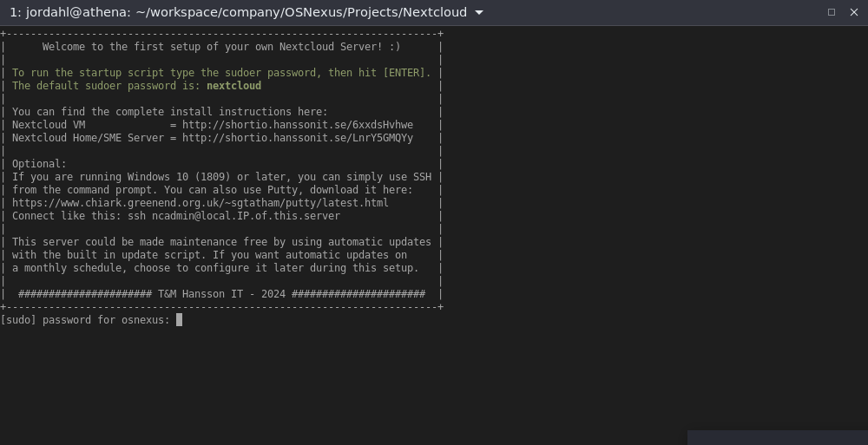Open the Nextcloud Home/SME Server URL
Screen dimensions: 868x445
click(x=297, y=138)
